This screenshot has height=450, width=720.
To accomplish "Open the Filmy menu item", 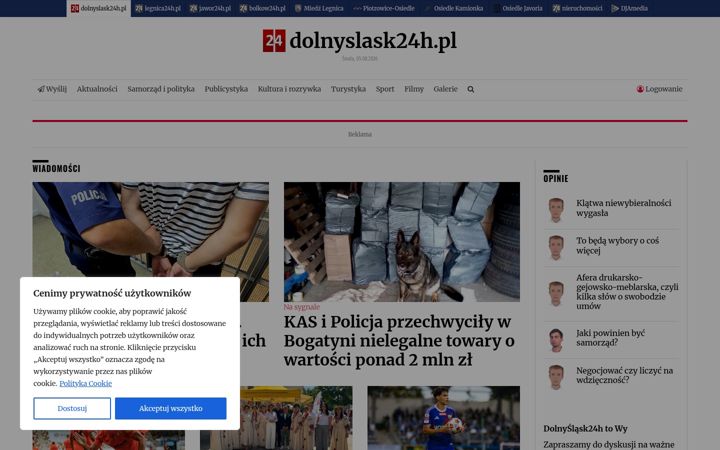I will 414,89.
